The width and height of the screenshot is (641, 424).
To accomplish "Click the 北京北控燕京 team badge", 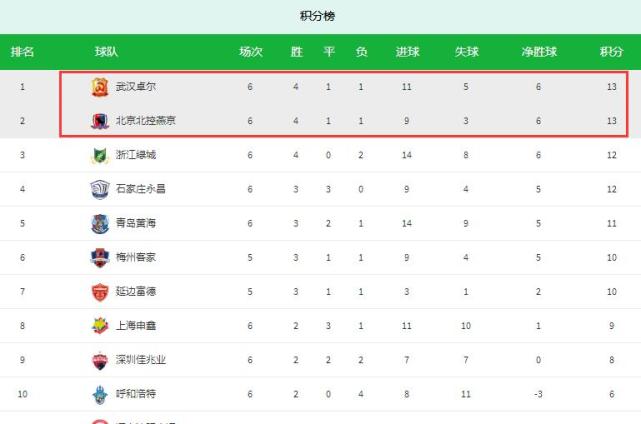I will tap(100, 121).
